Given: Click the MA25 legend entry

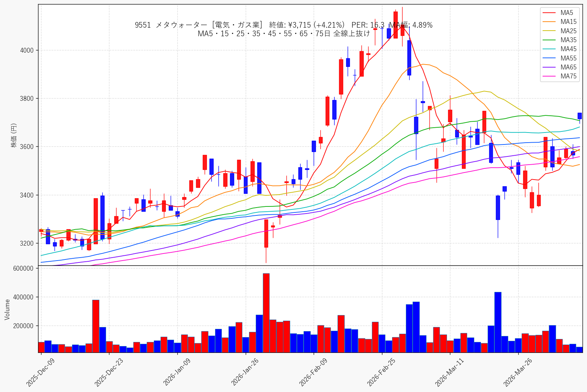Looking at the screenshot, I should [x=559, y=31].
